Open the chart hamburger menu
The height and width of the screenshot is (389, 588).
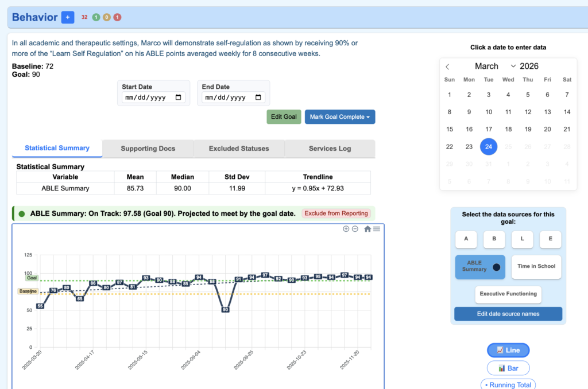[x=377, y=228]
